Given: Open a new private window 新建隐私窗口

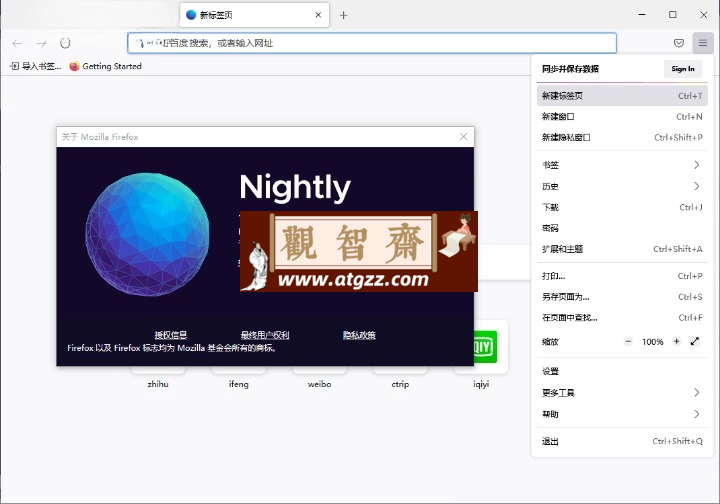Looking at the screenshot, I should 622,137.
